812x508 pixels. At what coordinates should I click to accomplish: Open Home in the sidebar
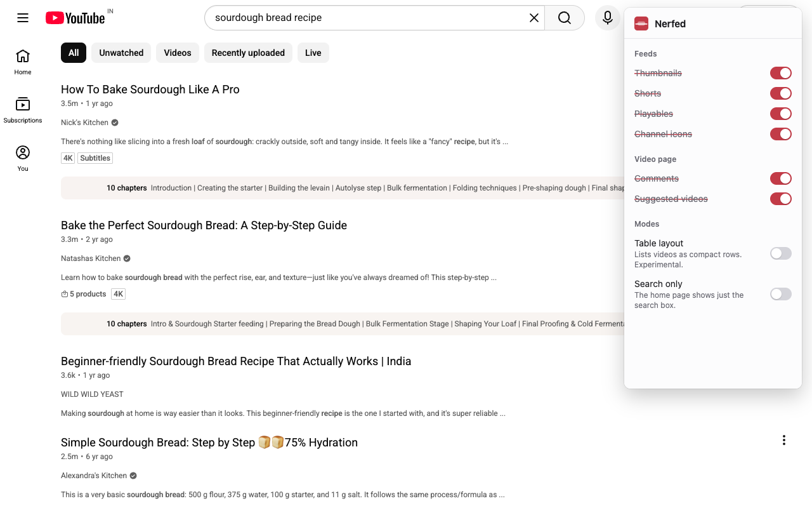[x=23, y=62]
